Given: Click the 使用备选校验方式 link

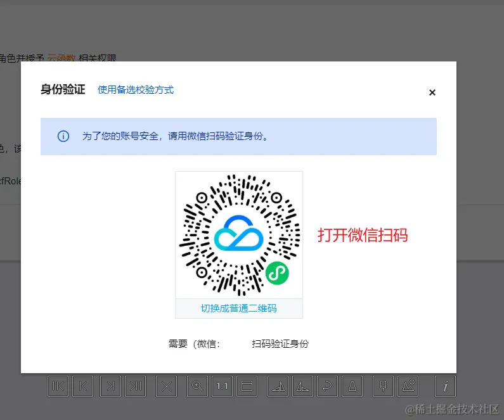Looking at the screenshot, I should (136, 89).
